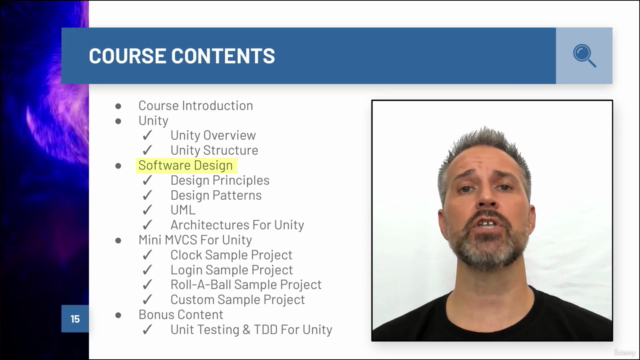
Task: Click checkmark beside 'Unity Overview'
Action: pos(147,135)
